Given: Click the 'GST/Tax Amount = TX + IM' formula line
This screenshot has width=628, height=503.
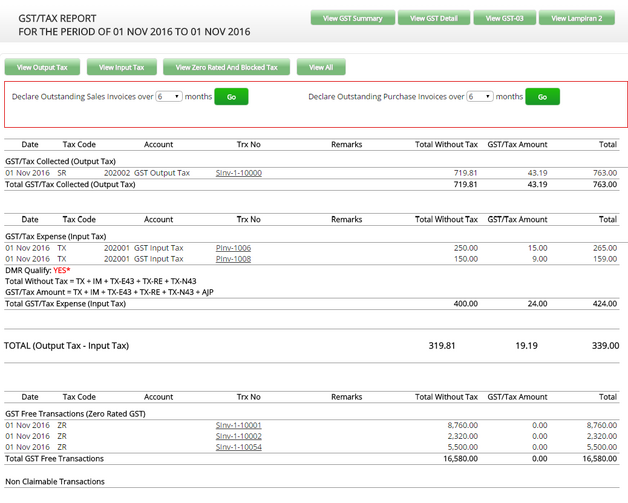Looking at the screenshot, I should (109, 292).
